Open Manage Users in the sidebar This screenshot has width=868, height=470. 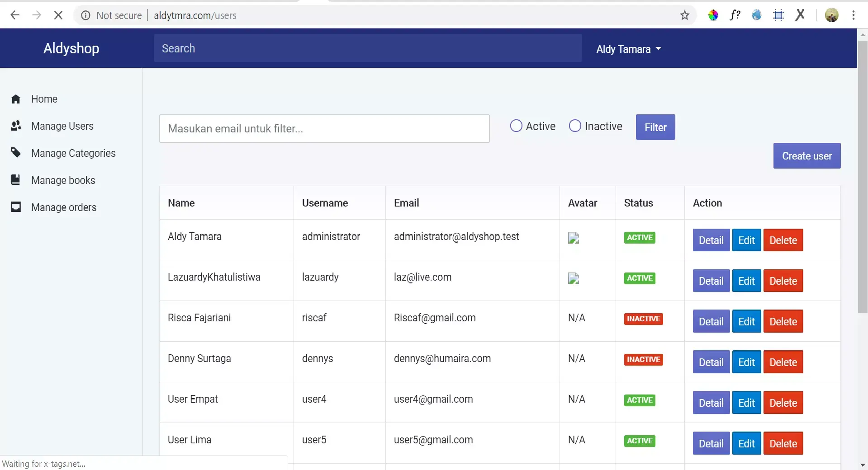[x=62, y=126]
